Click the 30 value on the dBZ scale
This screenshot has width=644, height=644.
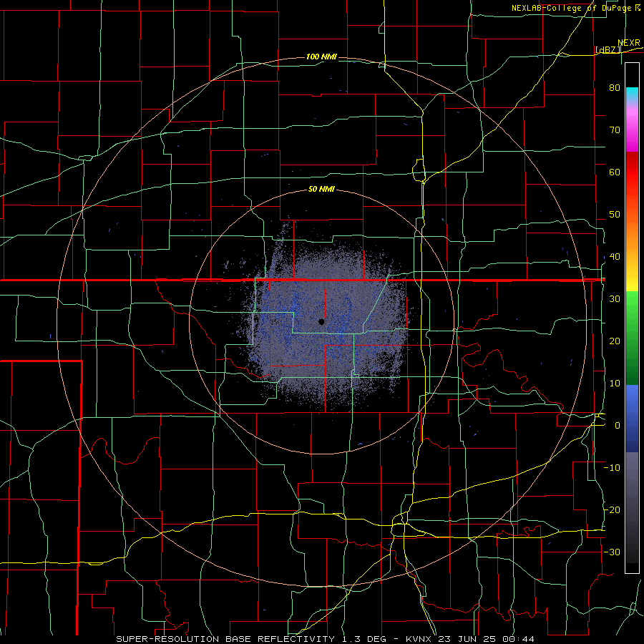(x=615, y=299)
